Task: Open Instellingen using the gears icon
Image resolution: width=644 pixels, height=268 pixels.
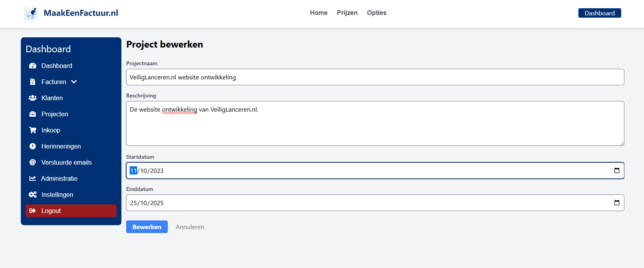Action: [x=33, y=195]
